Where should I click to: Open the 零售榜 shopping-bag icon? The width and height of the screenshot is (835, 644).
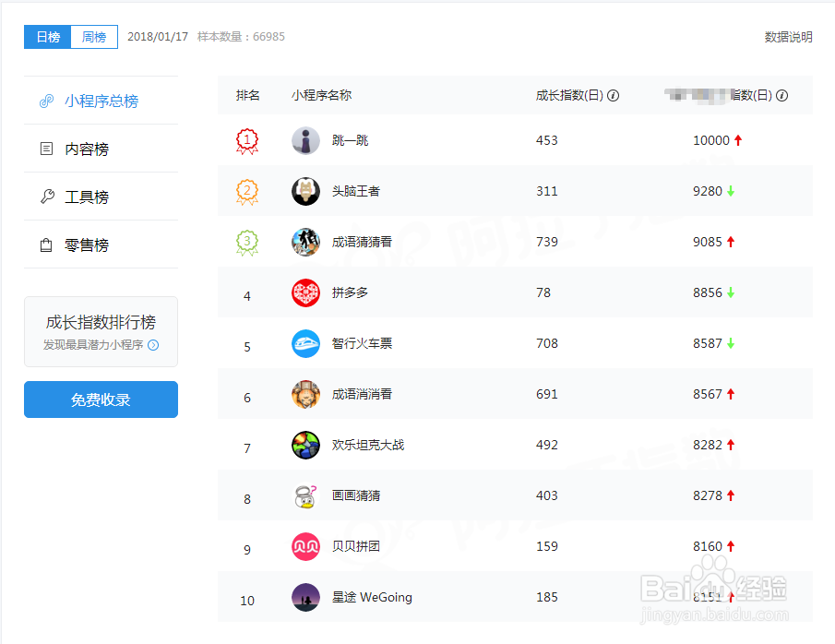46,244
